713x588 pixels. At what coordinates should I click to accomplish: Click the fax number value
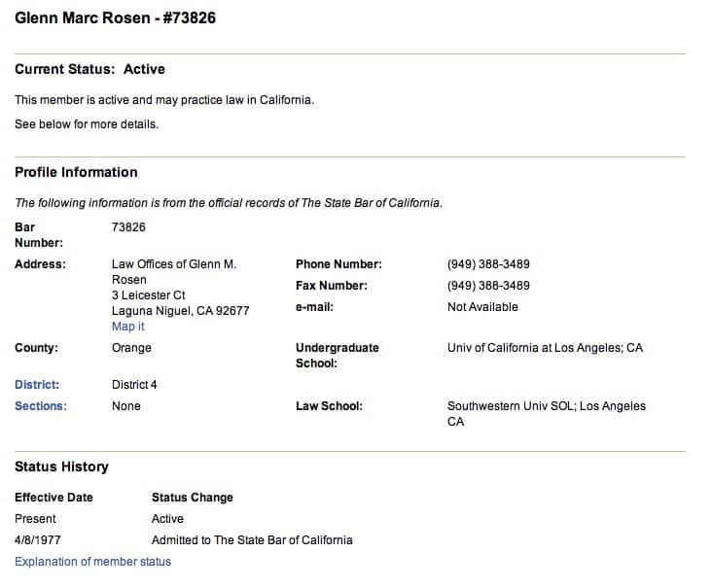point(488,286)
